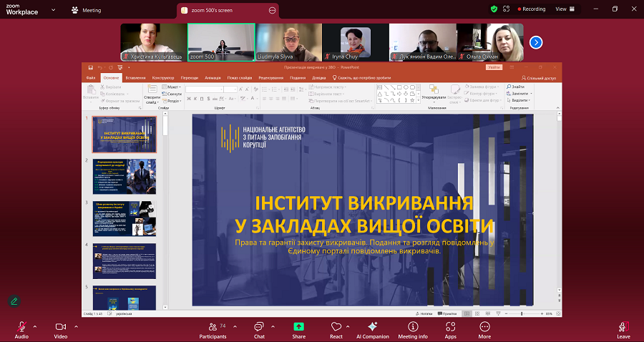Click the Zoom encryption shield icon
Screen dimensions: 644x342
coord(494,9)
